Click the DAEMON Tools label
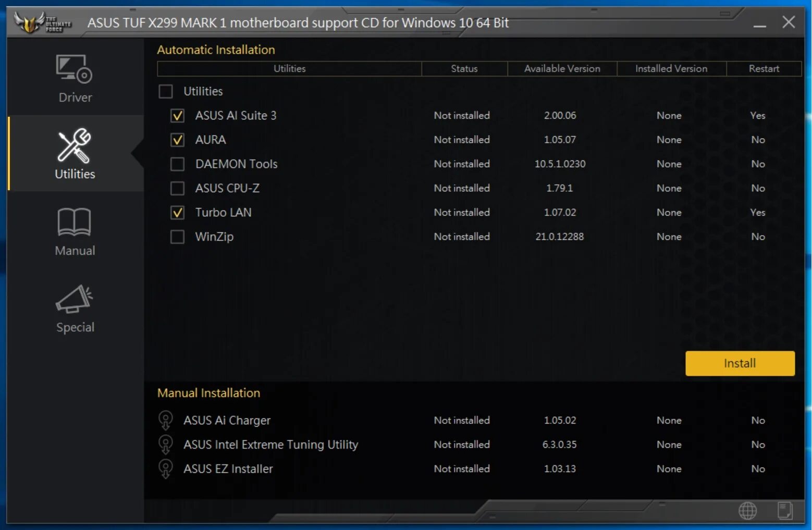This screenshot has height=530, width=812. pyautogui.click(x=237, y=164)
